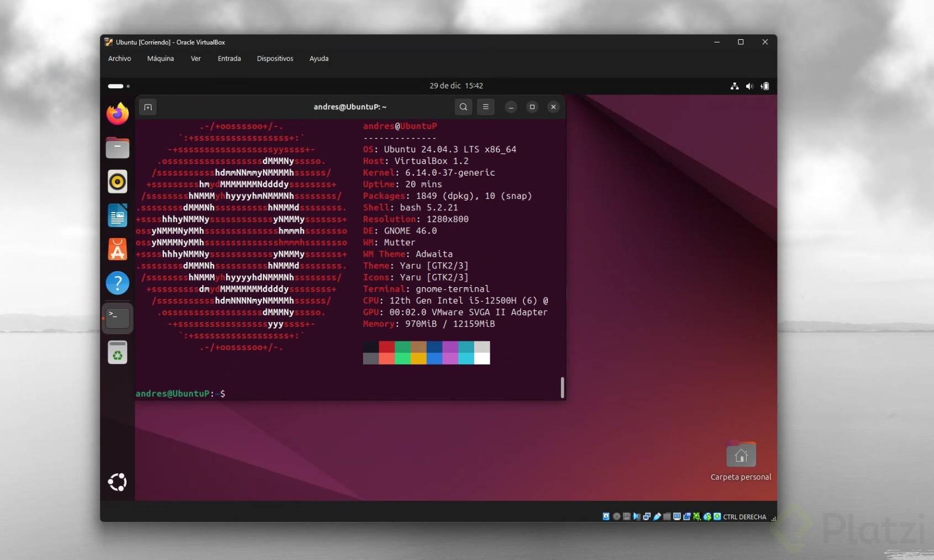The height and width of the screenshot is (560, 934).
Task: Open the Trash icon in the dock
Action: coord(117,352)
